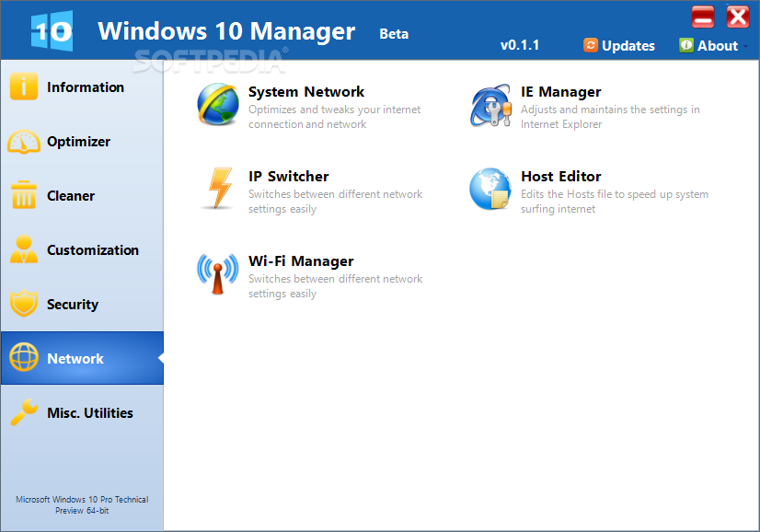Image resolution: width=760 pixels, height=532 pixels.
Task: Click the Network globe icon in sidebar
Action: click(24, 357)
